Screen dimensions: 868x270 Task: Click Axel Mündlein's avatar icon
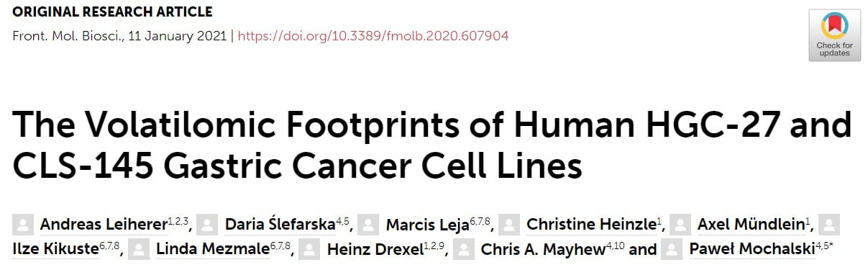(681, 225)
